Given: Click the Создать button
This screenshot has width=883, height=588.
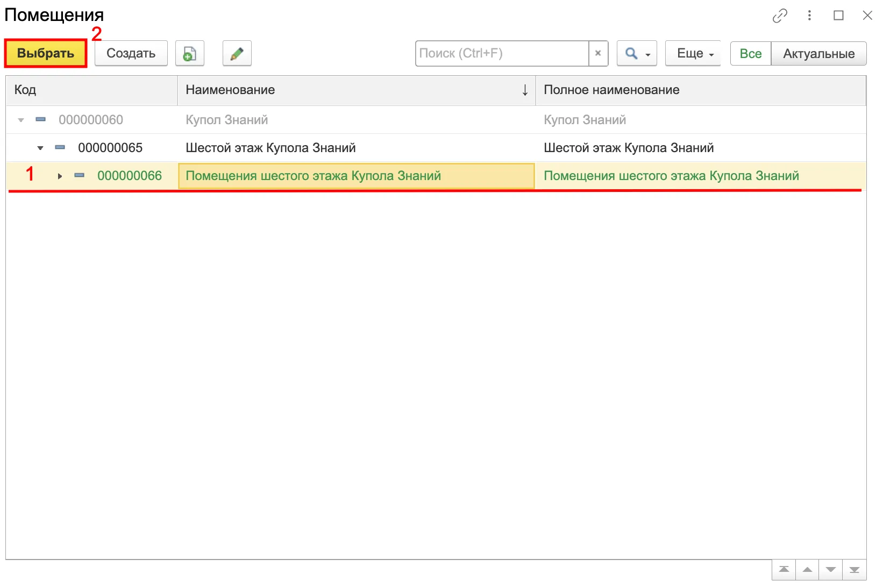Looking at the screenshot, I should 131,53.
